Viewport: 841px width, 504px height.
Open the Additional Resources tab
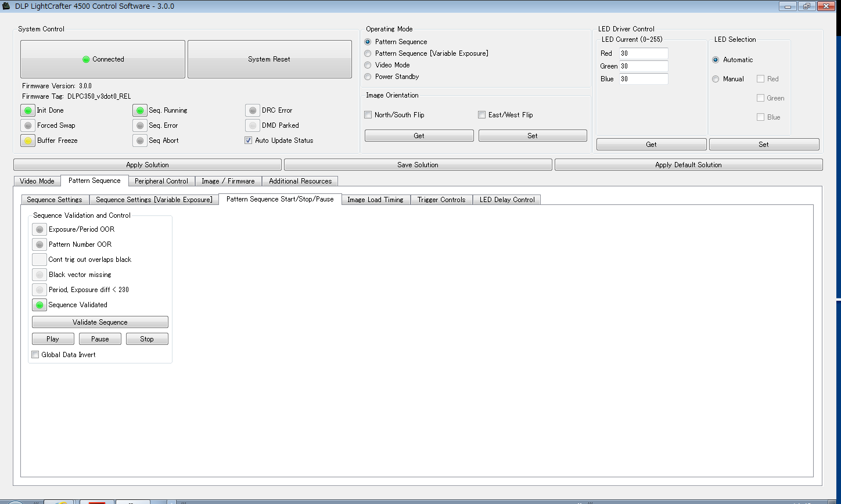300,181
